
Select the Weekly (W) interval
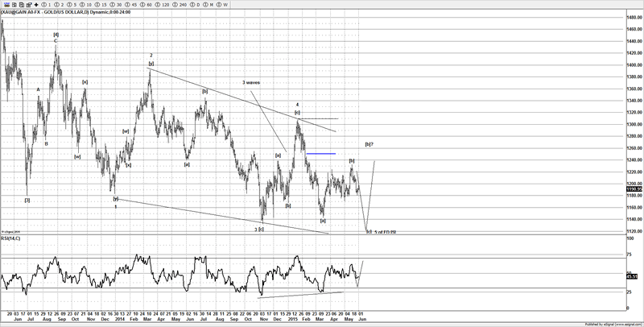coord(222,5)
